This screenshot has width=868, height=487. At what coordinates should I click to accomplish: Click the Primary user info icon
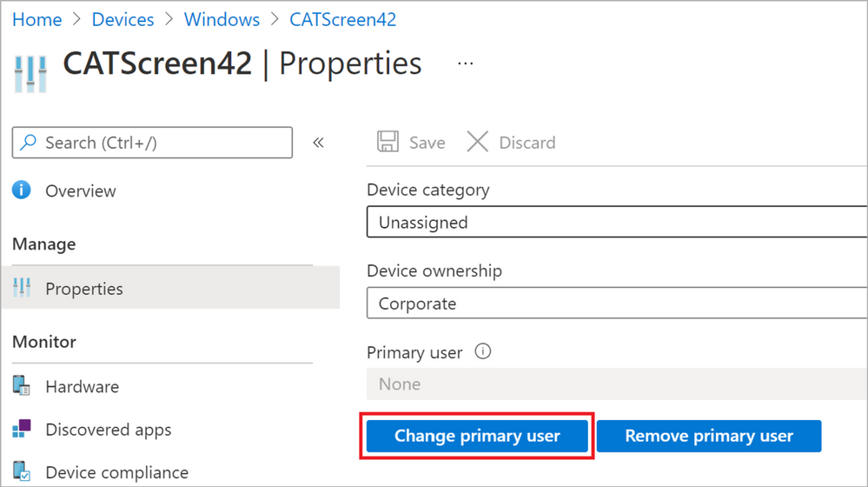483,351
